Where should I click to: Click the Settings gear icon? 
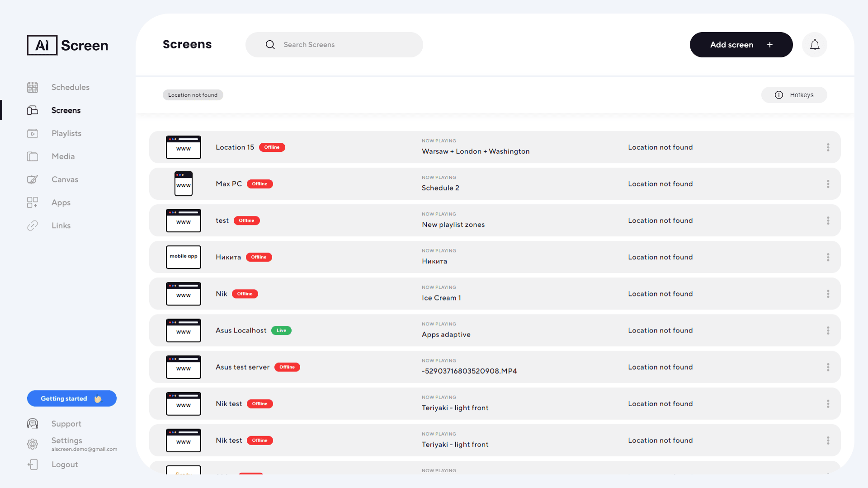(x=33, y=444)
